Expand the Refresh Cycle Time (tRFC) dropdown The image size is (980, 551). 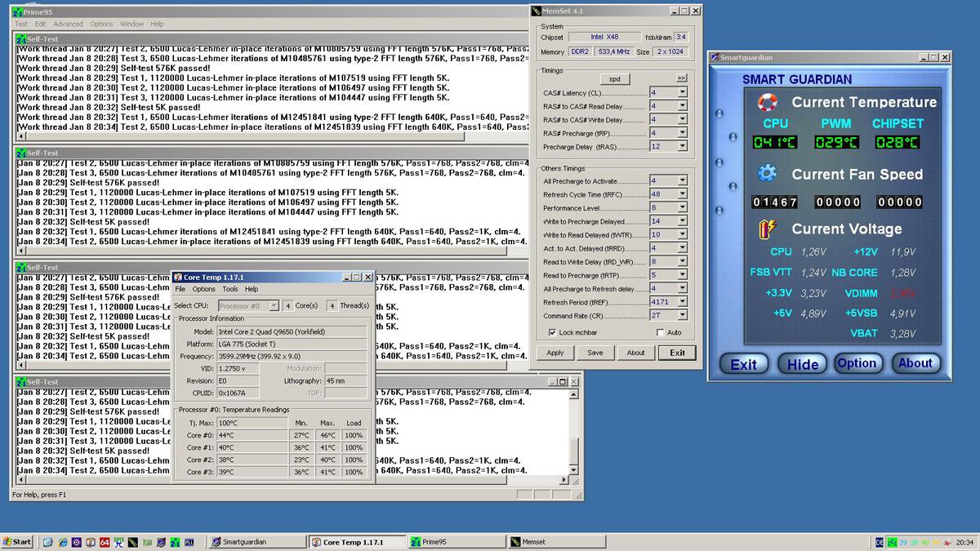682,194
